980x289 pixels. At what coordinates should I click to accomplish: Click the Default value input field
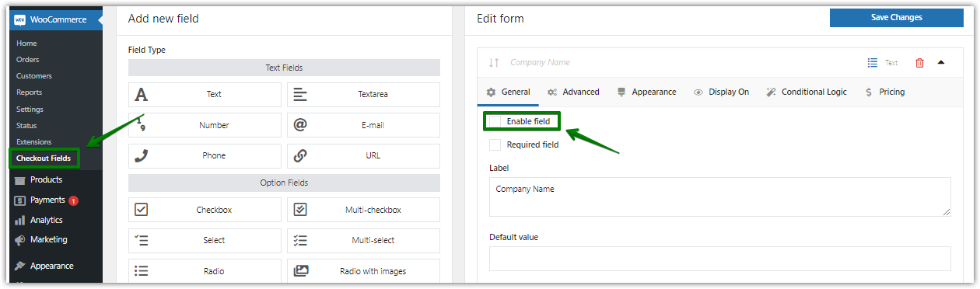[x=720, y=259]
